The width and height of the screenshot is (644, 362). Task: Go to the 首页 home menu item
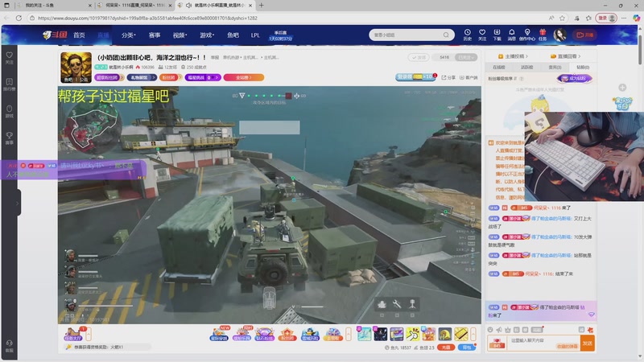(x=79, y=35)
